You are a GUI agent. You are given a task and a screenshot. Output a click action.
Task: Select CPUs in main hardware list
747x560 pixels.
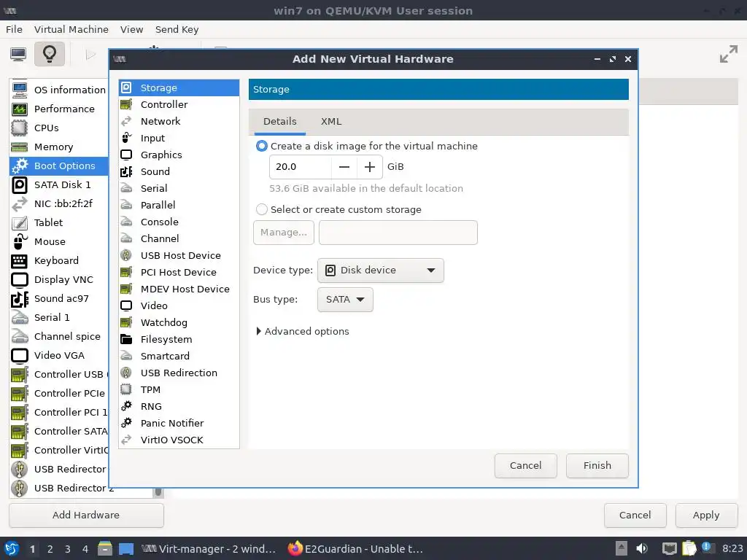(x=59, y=128)
